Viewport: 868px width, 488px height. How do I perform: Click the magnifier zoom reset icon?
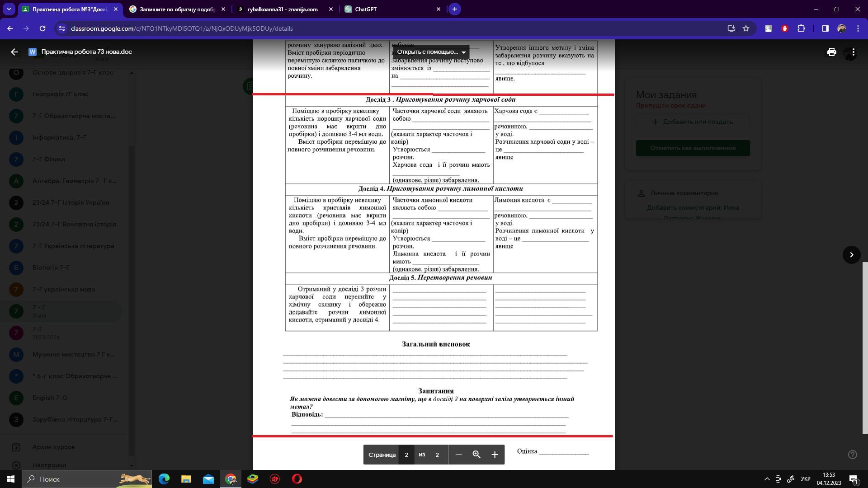(x=476, y=455)
